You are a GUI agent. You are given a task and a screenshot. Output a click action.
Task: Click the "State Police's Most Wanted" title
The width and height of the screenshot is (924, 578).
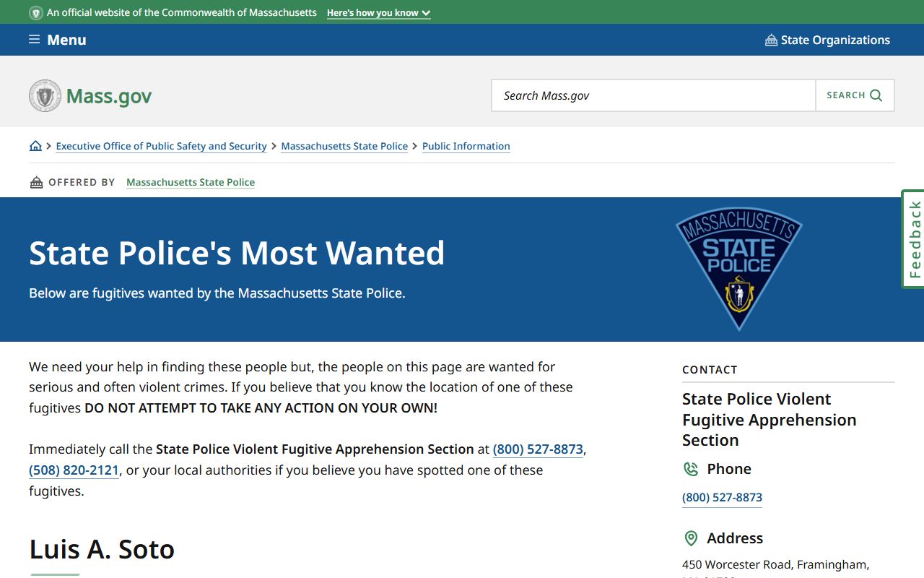point(237,253)
